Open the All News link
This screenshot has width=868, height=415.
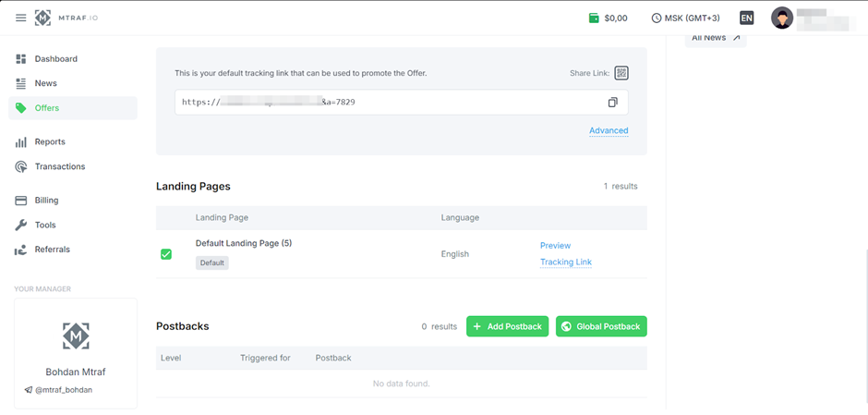pyautogui.click(x=715, y=38)
